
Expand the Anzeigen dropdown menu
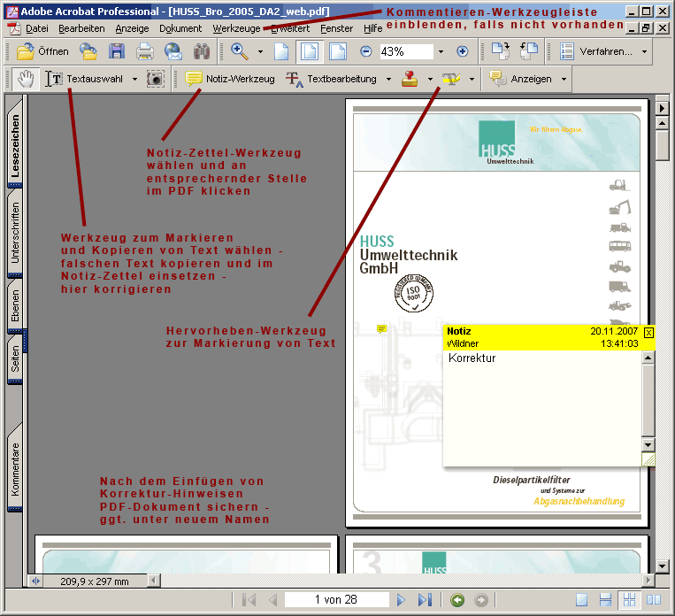[x=563, y=79]
